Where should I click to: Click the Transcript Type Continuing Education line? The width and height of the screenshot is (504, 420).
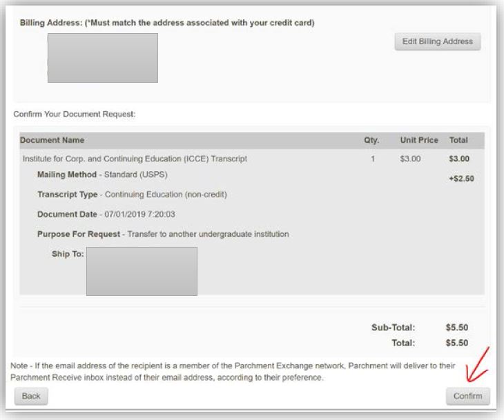(132, 194)
